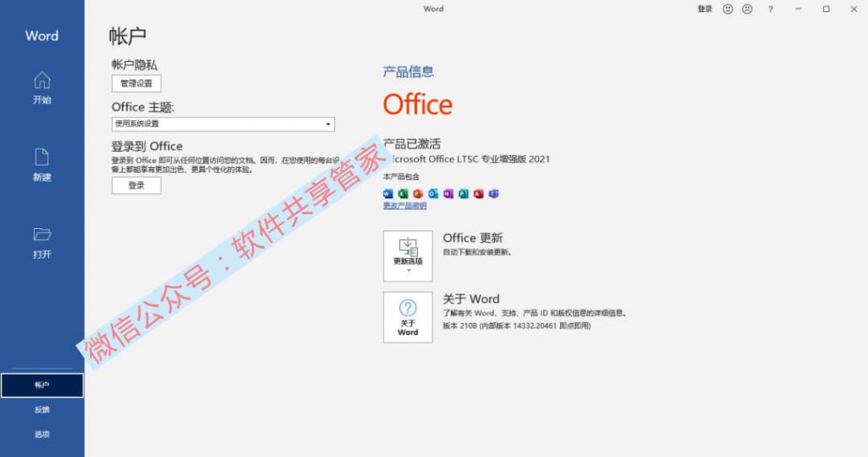Open help with the question mark icon
Viewport: 868px width, 457px height.
pyautogui.click(x=771, y=8)
